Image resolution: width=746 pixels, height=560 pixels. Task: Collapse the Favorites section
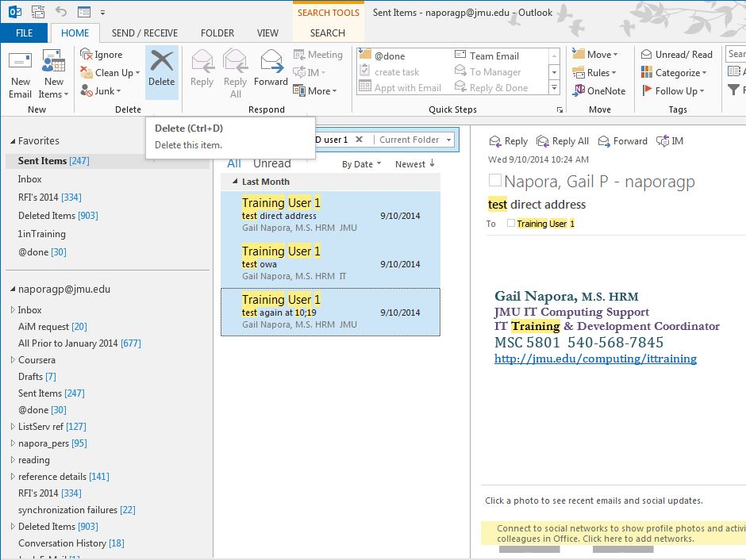pos(13,141)
